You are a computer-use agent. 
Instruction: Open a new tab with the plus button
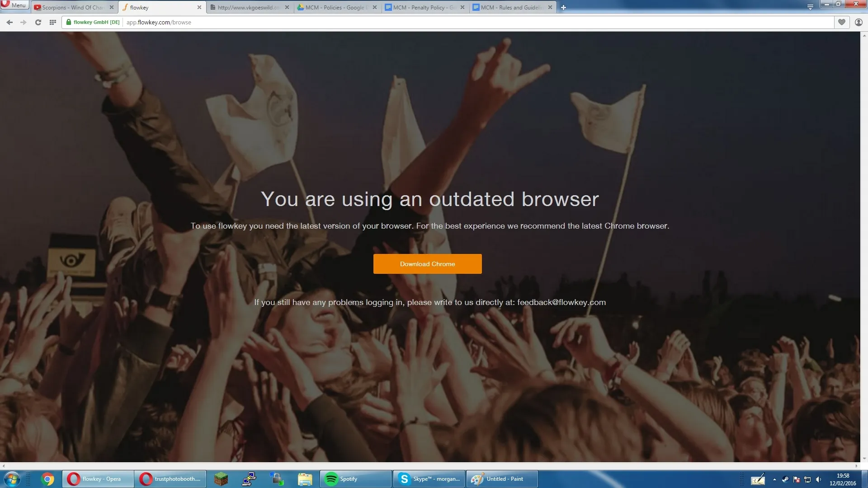pyautogui.click(x=563, y=8)
